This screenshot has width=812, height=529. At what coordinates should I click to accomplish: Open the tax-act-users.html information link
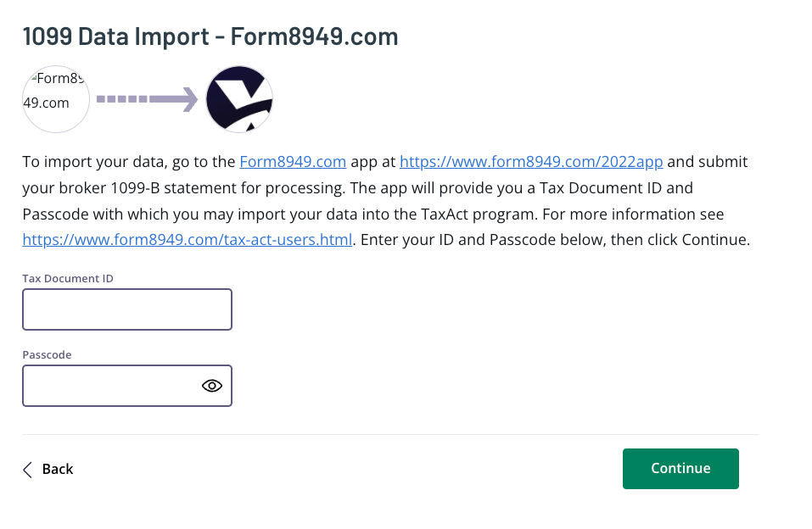tap(187, 239)
